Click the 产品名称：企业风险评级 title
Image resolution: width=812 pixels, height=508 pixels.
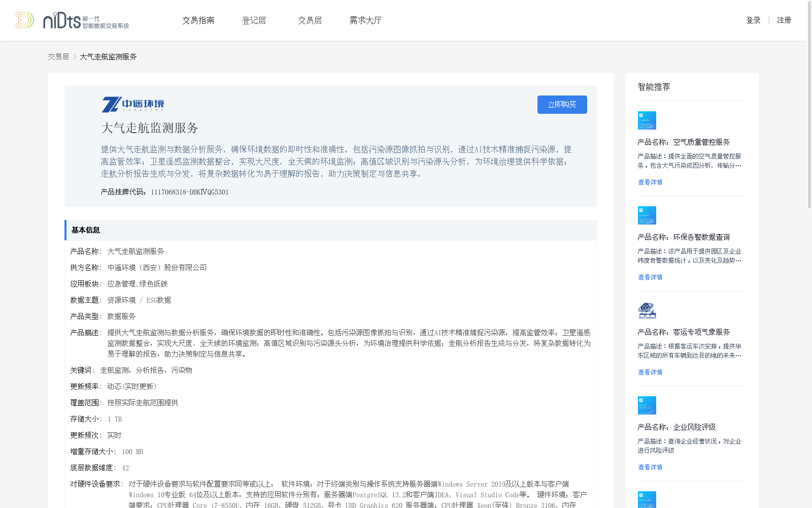click(677, 427)
